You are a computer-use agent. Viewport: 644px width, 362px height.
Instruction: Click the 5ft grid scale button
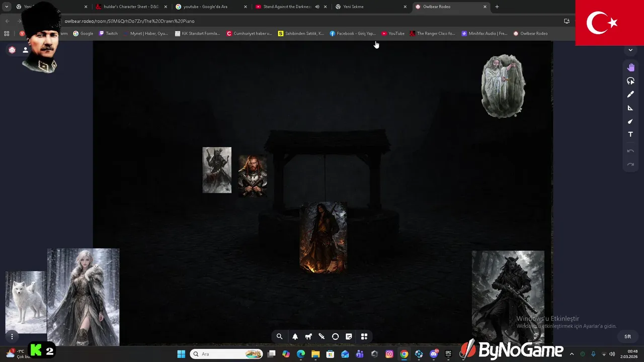627,336
